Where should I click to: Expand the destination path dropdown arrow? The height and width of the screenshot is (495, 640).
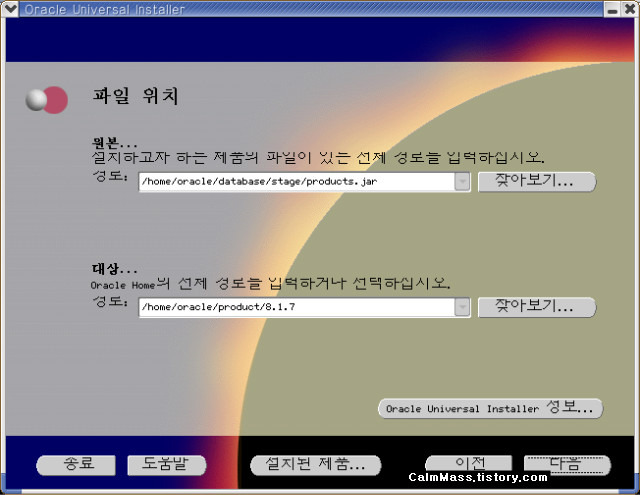[x=462, y=307]
